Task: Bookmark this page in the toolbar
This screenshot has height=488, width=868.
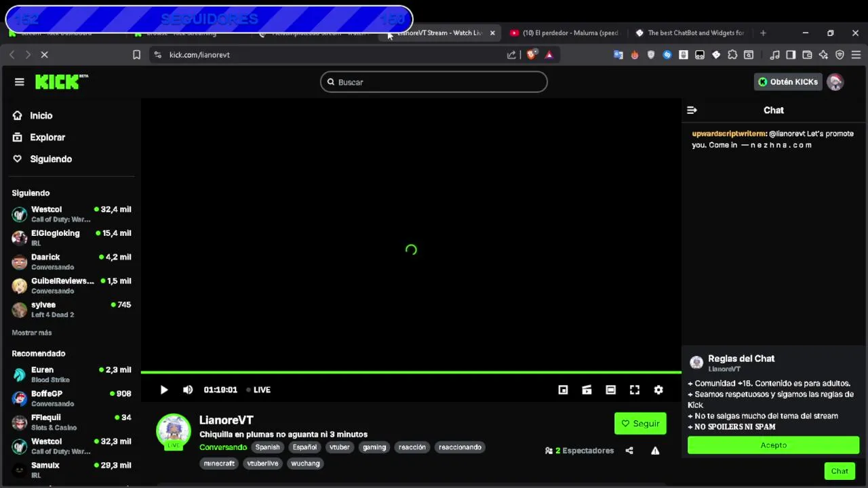Action: click(136, 55)
